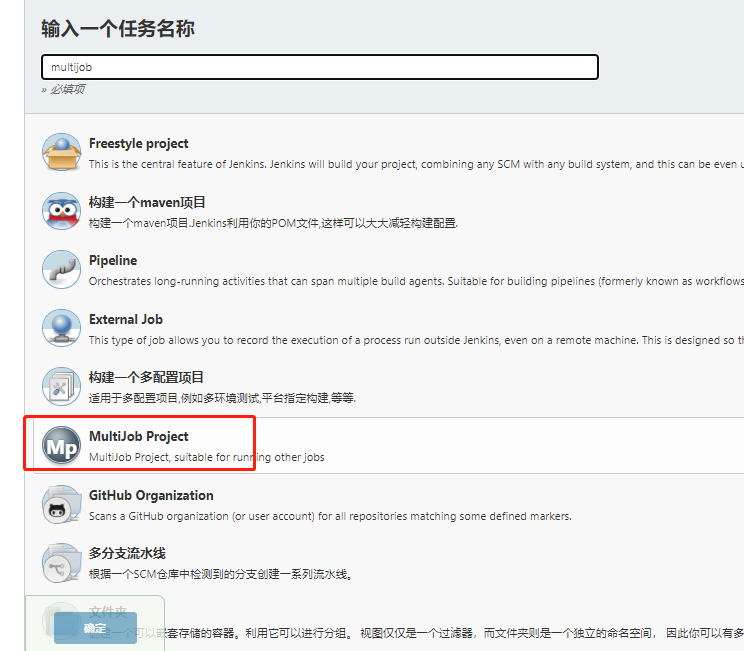Select GitHub Organization title
Screen dimensions: 744x651
151,495
